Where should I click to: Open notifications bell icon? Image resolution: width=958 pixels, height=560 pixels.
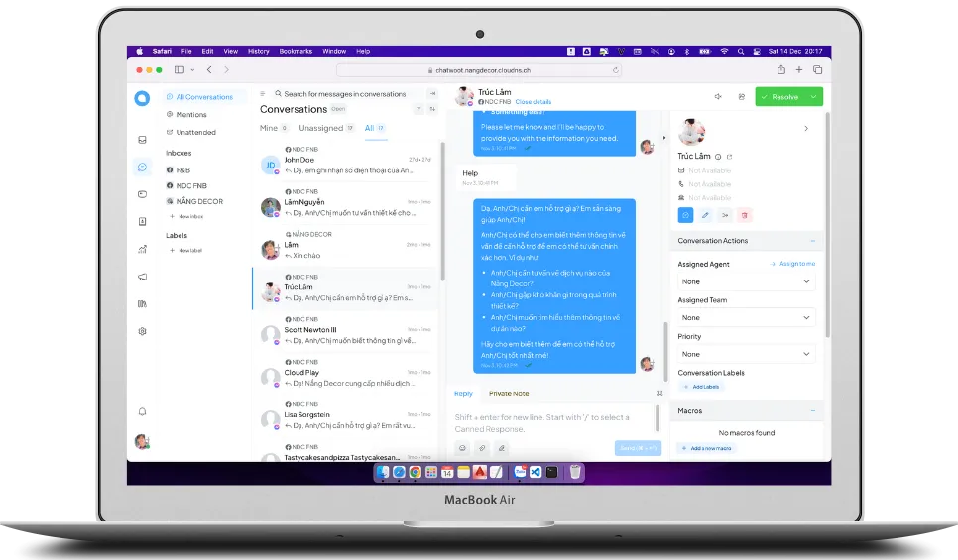pyautogui.click(x=143, y=411)
